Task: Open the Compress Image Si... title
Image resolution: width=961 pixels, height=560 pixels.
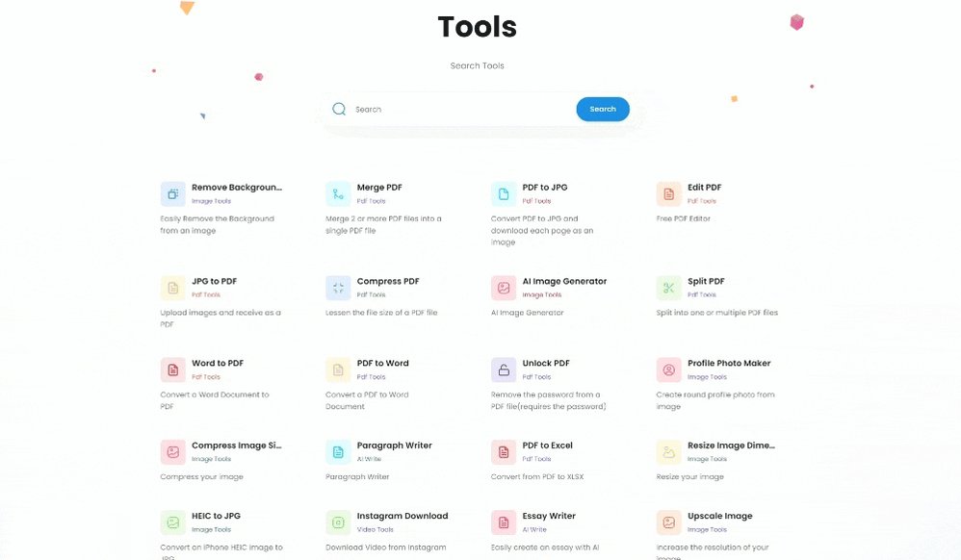Action: (237, 445)
